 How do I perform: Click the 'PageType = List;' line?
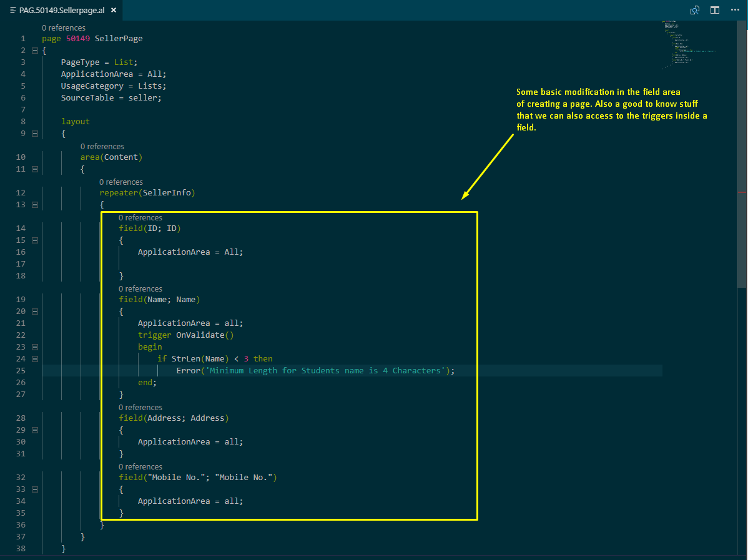99,62
